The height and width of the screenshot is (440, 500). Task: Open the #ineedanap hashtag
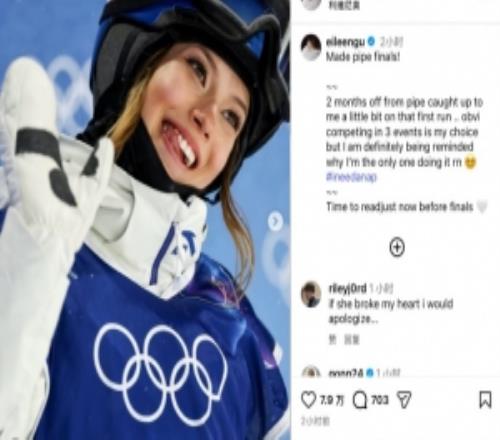click(351, 177)
